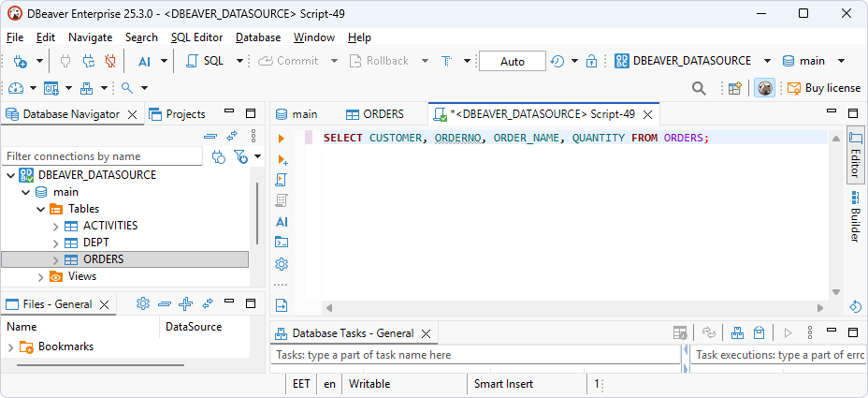Open the SQL Editor menu
This screenshot has height=398, width=868.
[196, 37]
